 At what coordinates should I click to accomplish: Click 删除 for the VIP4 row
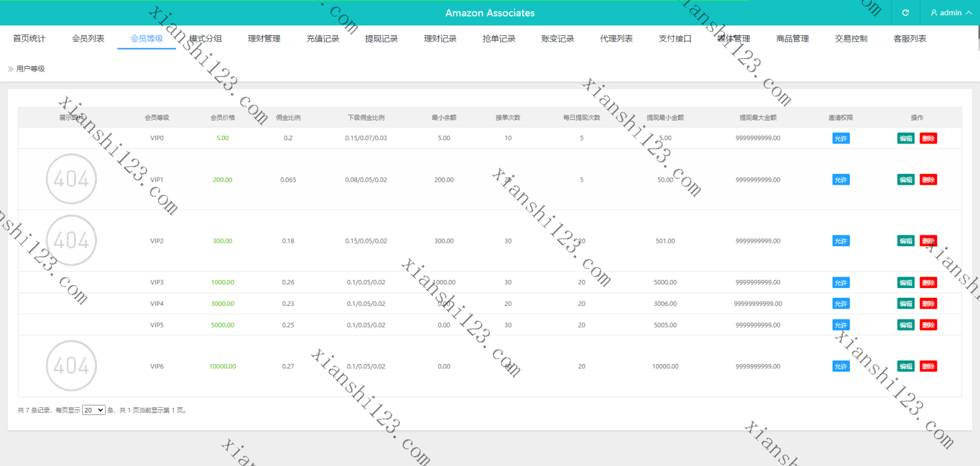click(928, 303)
